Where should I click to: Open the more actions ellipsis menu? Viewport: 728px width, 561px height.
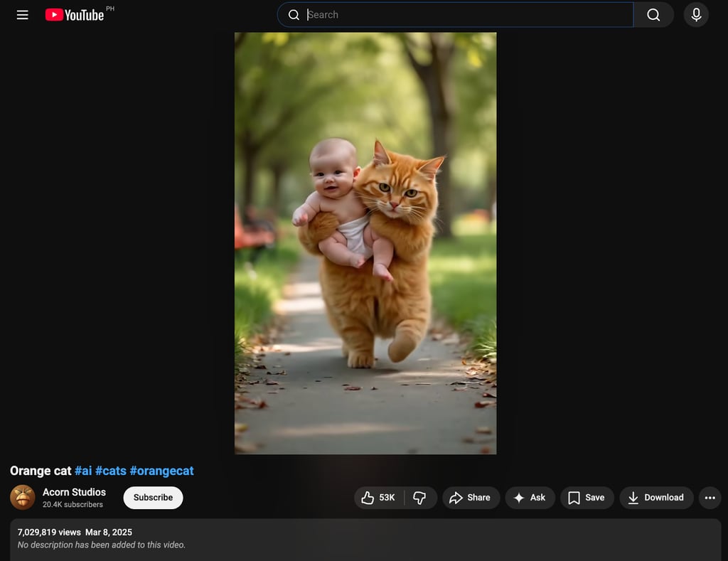pyautogui.click(x=710, y=498)
